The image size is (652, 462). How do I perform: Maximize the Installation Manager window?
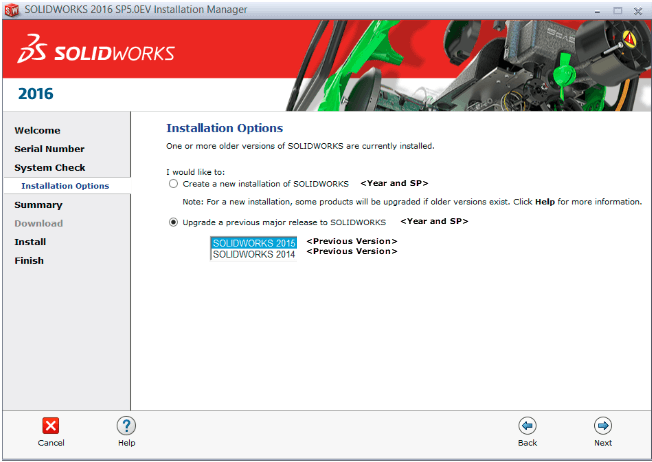618,11
